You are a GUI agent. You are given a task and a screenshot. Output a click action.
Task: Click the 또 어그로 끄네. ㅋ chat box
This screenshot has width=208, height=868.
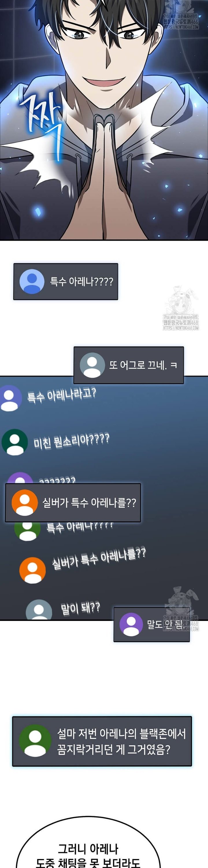[129, 365]
